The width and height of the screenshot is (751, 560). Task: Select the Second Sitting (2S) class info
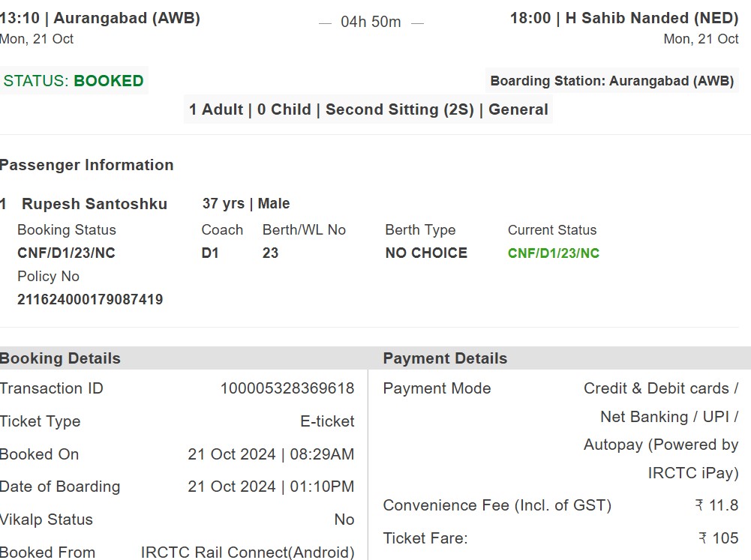(x=400, y=109)
